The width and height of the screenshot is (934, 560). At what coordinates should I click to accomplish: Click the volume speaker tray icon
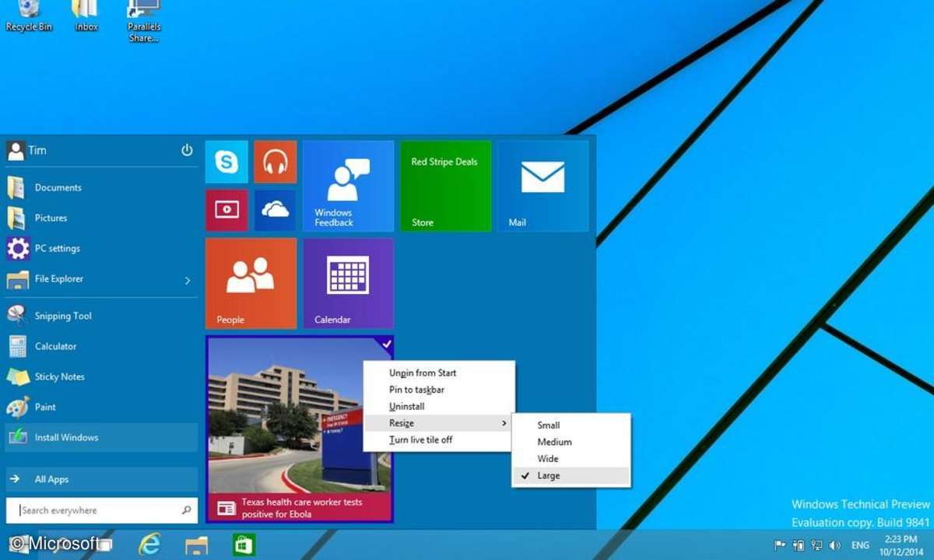(836, 545)
